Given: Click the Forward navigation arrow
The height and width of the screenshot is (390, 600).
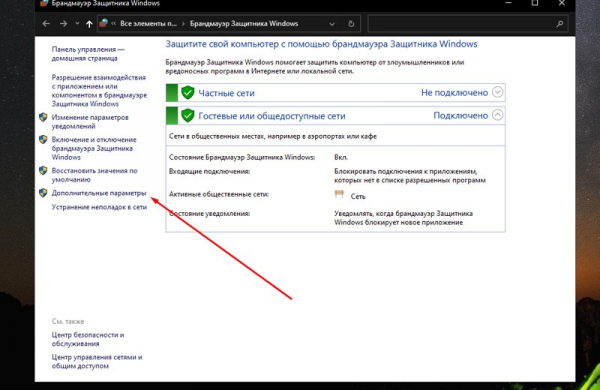Looking at the screenshot, I should [64, 24].
